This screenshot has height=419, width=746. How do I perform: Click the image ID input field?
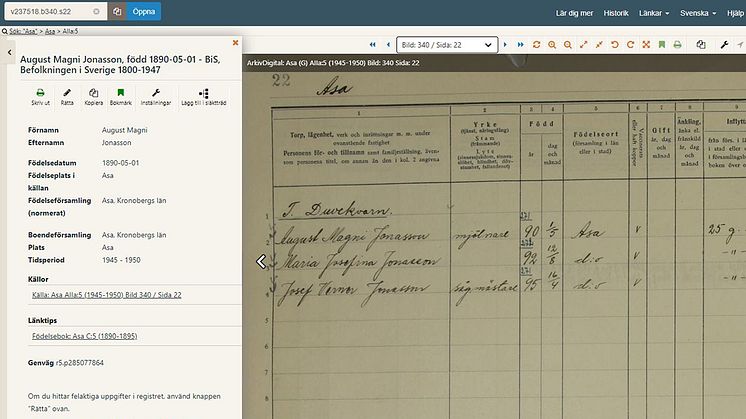pyautogui.click(x=50, y=13)
